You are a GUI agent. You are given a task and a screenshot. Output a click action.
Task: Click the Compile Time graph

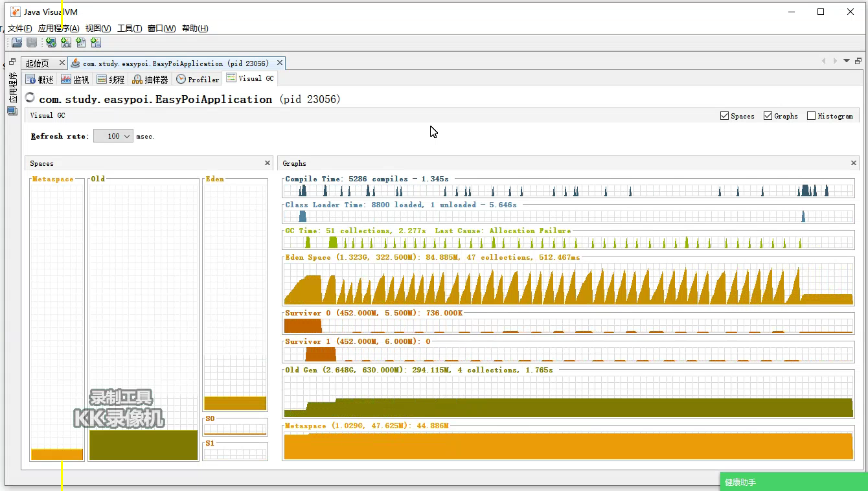568,190
